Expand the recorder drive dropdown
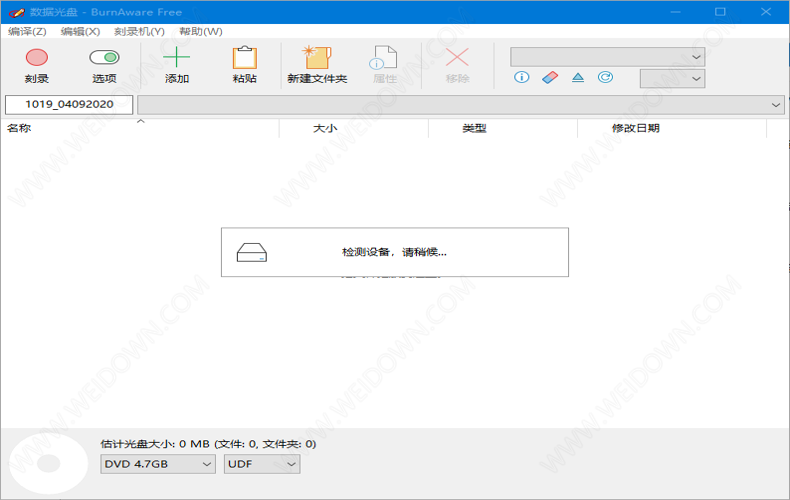790x500 pixels. point(607,57)
